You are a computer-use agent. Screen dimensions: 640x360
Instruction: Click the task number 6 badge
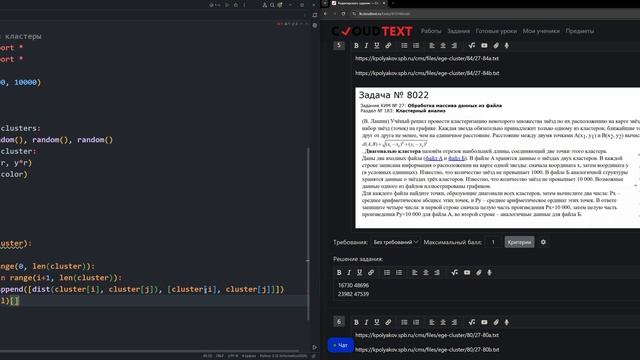(339, 322)
